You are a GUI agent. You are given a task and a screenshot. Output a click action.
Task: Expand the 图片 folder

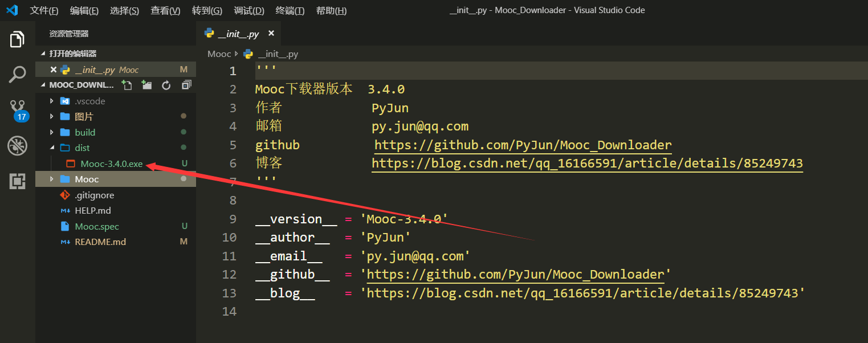tap(84, 117)
